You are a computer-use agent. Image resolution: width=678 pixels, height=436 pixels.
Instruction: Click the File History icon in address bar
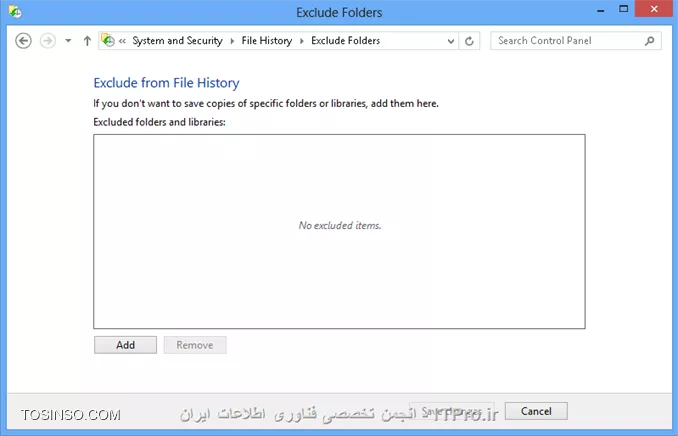[x=108, y=40]
